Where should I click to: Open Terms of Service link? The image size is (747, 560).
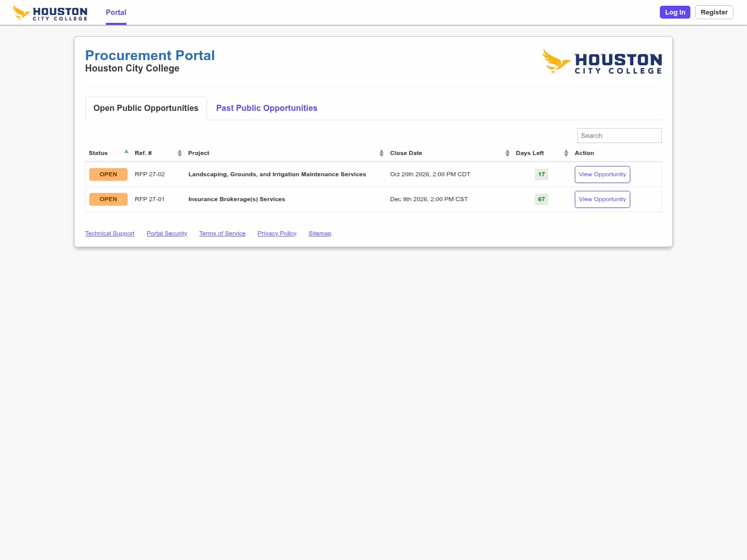[x=222, y=233]
